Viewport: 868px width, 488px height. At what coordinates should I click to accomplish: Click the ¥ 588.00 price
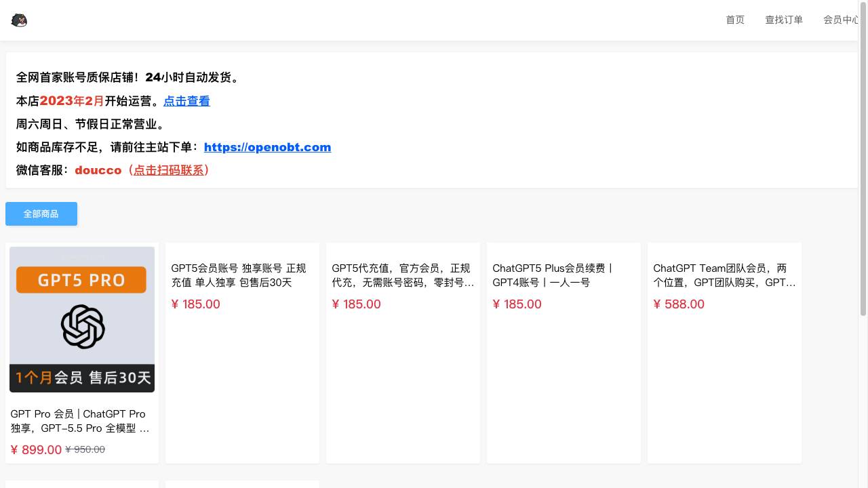(x=679, y=304)
